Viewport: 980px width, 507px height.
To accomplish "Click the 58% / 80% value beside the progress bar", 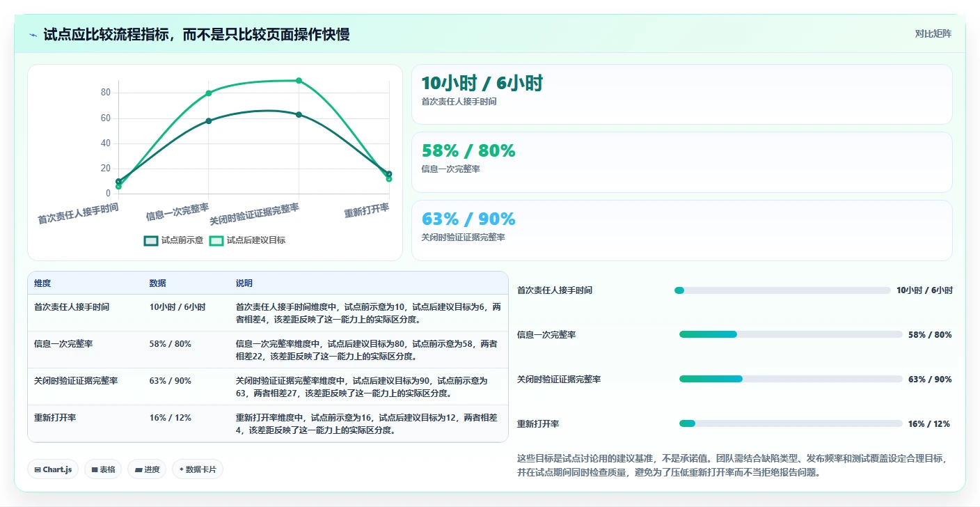I will point(930,335).
